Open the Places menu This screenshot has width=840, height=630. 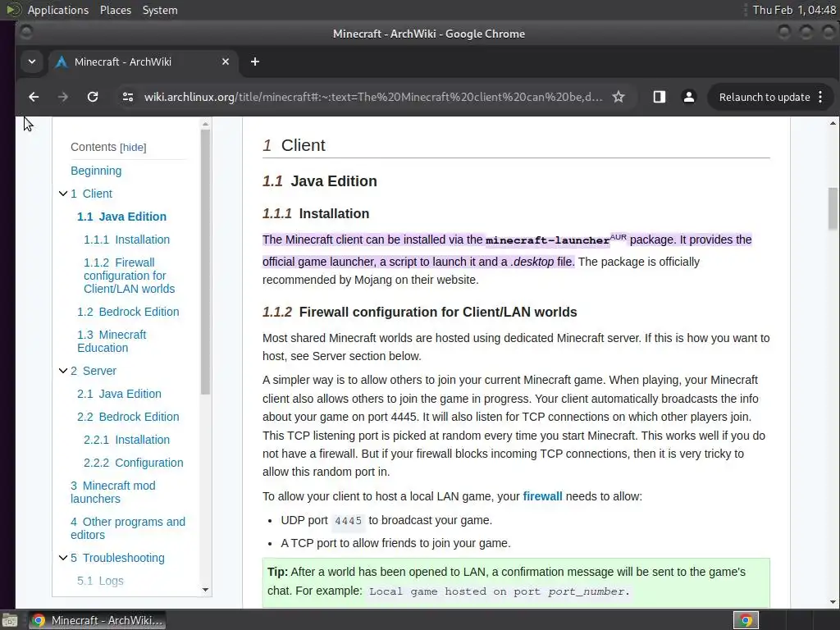click(x=115, y=10)
